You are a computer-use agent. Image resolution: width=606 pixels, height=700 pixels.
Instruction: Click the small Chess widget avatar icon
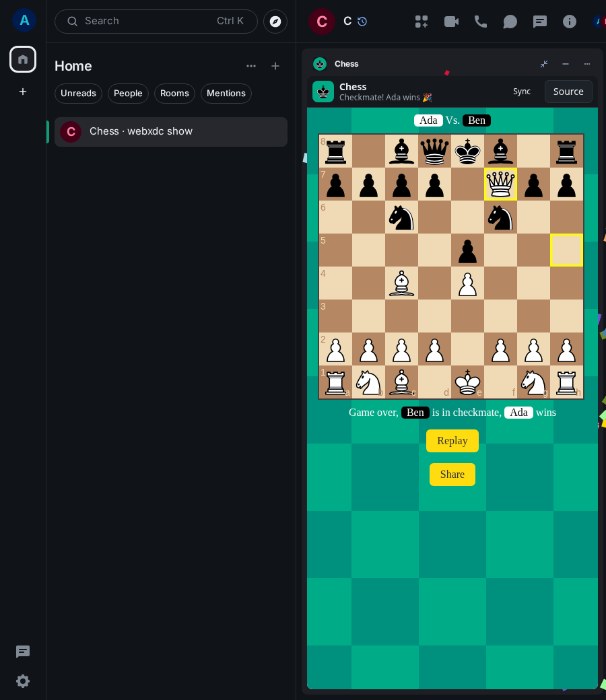[x=320, y=64]
